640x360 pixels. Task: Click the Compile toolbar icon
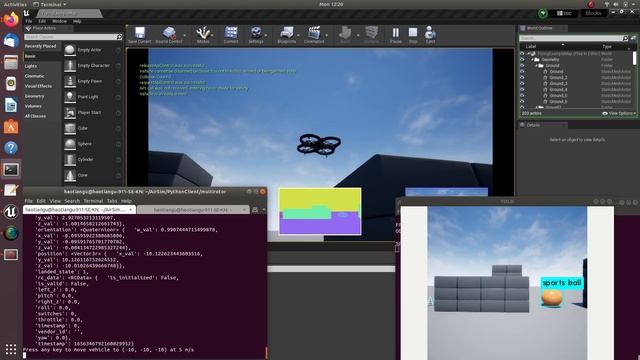pyautogui.click(x=371, y=33)
